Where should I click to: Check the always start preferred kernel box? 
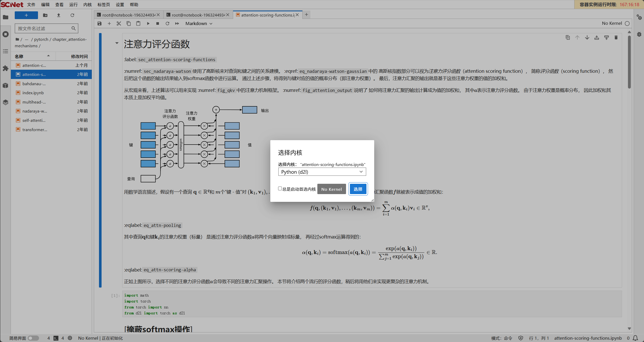click(x=280, y=189)
